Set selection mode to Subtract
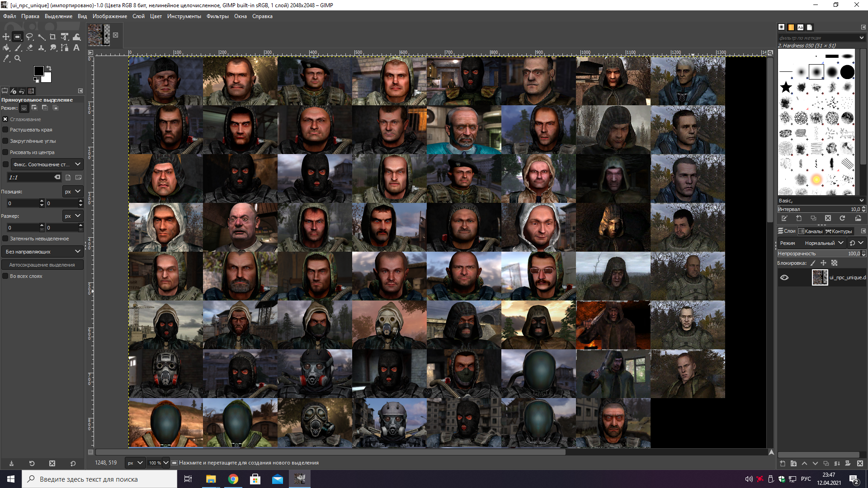Viewport: 868px width, 488px height. [x=45, y=108]
